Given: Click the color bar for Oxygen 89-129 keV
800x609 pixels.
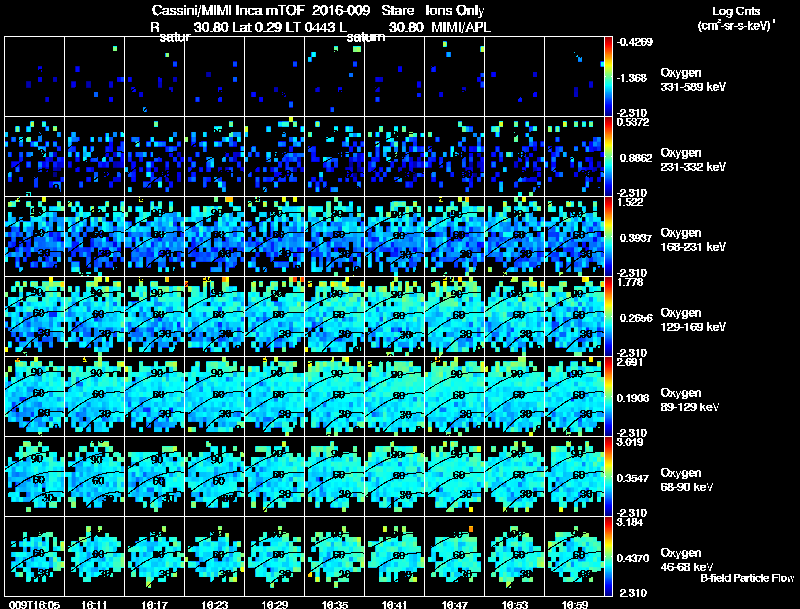Looking at the screenshot, I should tap(608, 396).
